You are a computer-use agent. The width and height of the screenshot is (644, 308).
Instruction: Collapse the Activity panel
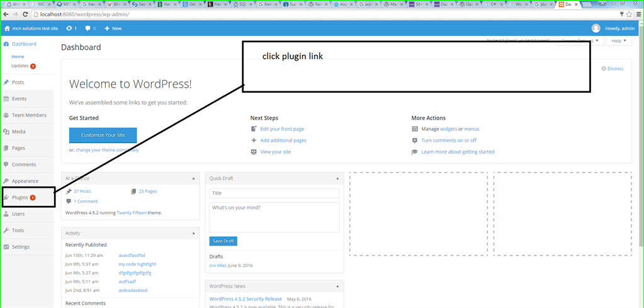(193, 233)
